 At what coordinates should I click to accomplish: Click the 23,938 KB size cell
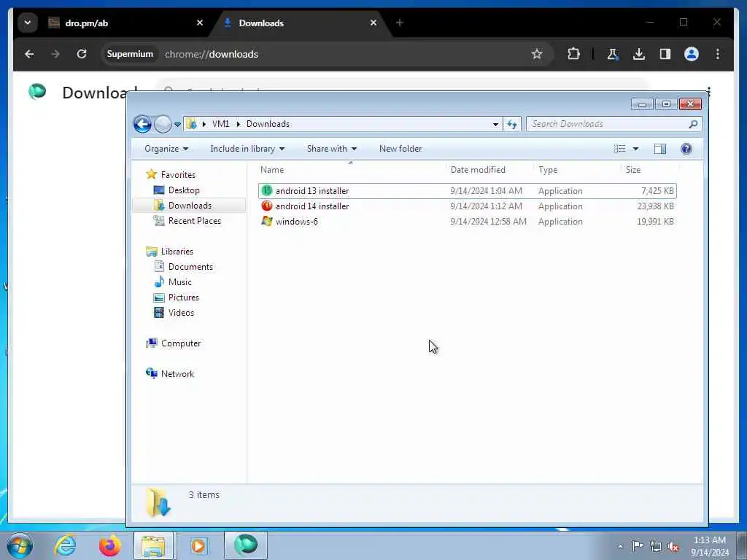[655, 206]
